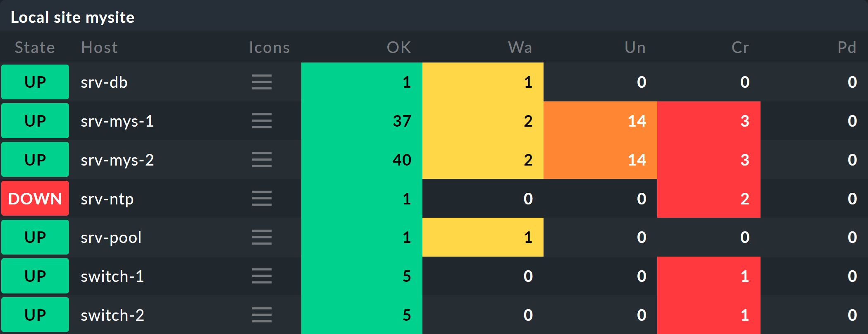Sort hosts by the Host column header
Screen dimensions: 868x334
99,48
